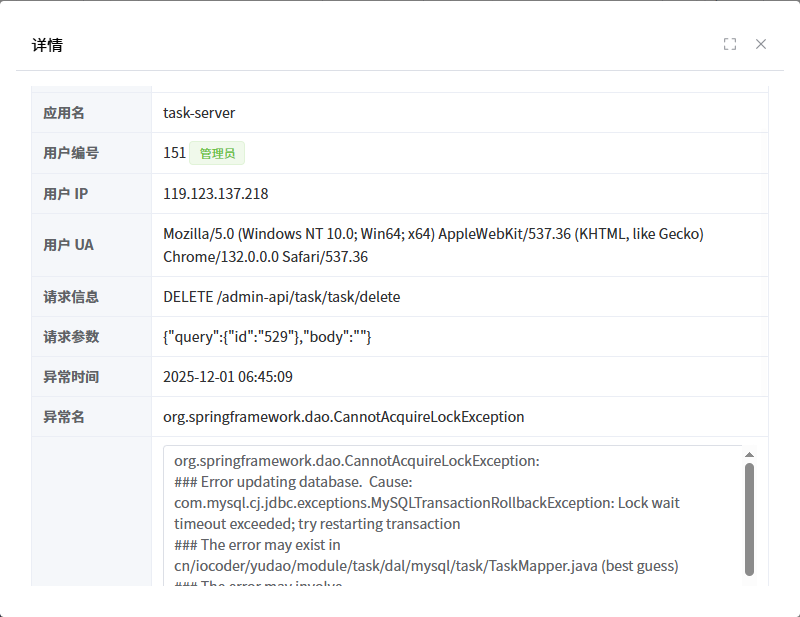
Task: Click the 详情 dialog title
Action: [48, 45]
